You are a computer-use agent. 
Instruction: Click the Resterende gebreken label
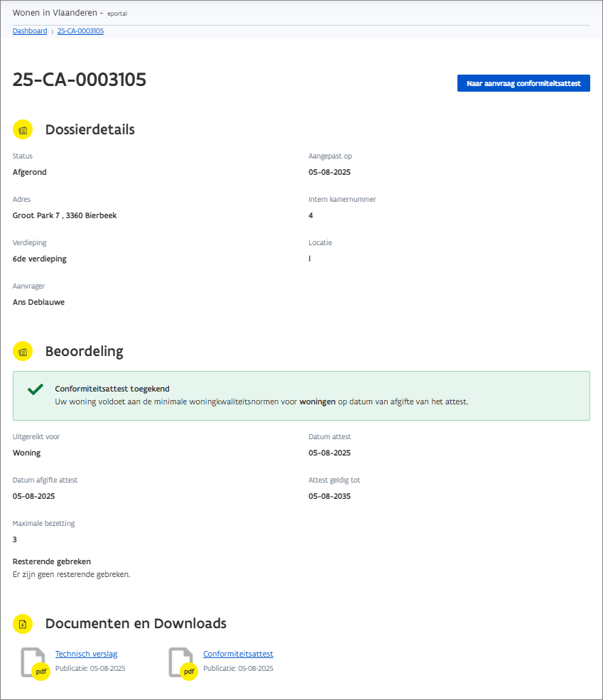(x=52, y=561)
